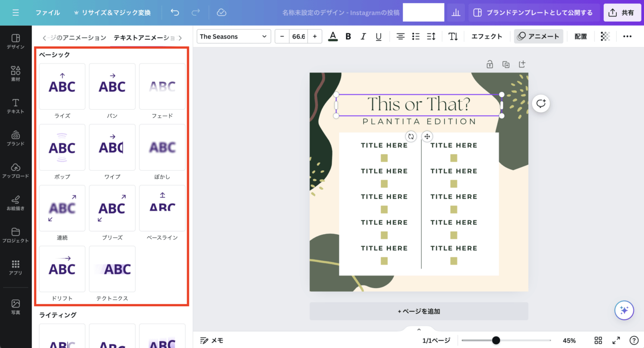The image size is (644, 348).
Task: Switch to the テキストアニメーション tab
Action: [144, 38]
